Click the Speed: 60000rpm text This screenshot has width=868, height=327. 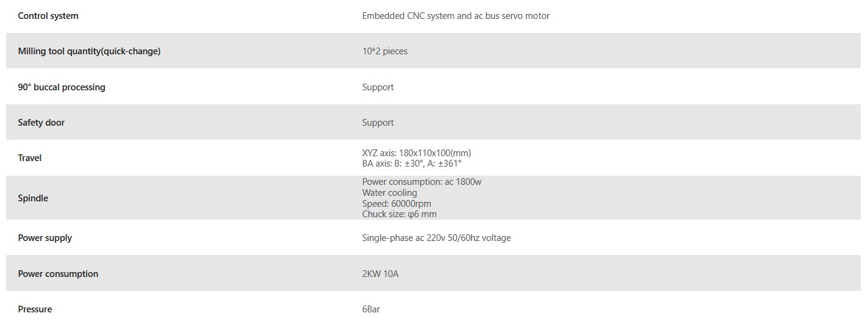[x=396, y=204]
